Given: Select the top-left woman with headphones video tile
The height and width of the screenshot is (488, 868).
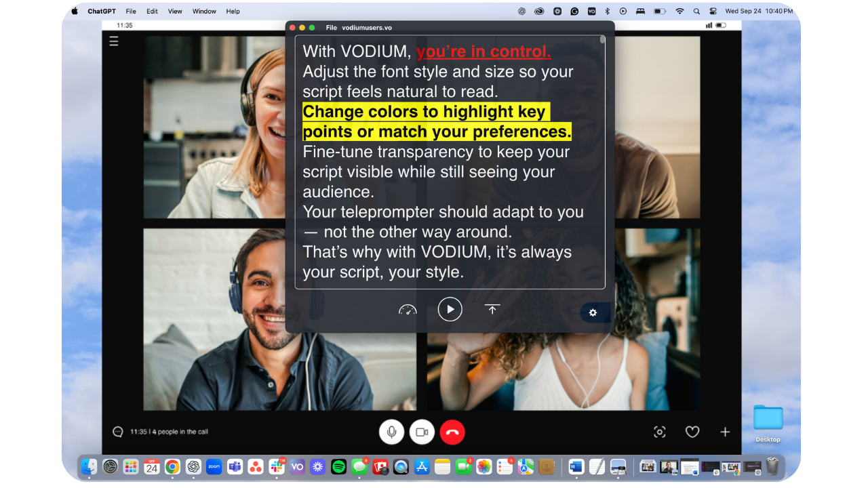Looking at the screenshot, I should [x=214, y=127].
